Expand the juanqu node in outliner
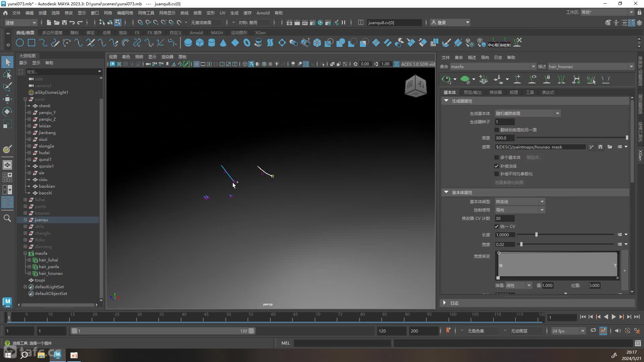 coord(25,220)
